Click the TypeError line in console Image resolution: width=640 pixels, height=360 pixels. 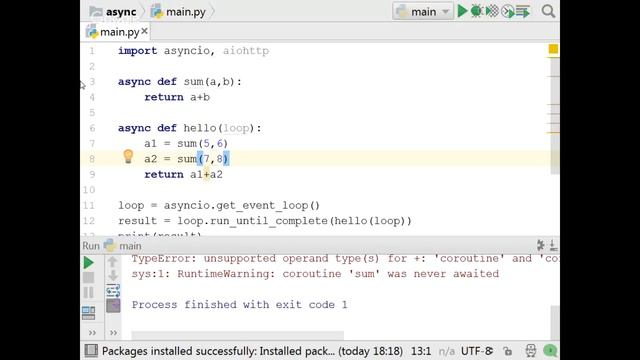(345, 258)
